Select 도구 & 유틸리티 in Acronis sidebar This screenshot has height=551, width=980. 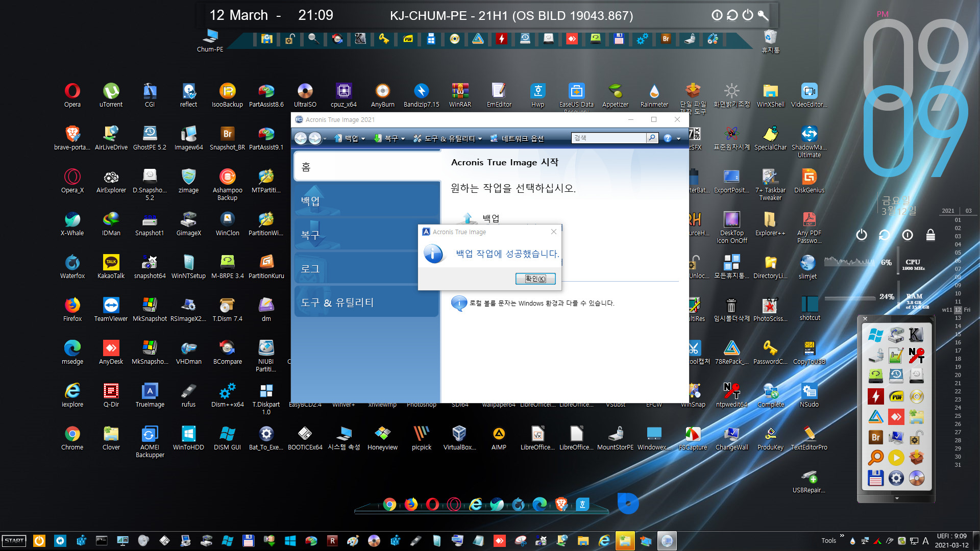tap(366, 303)
